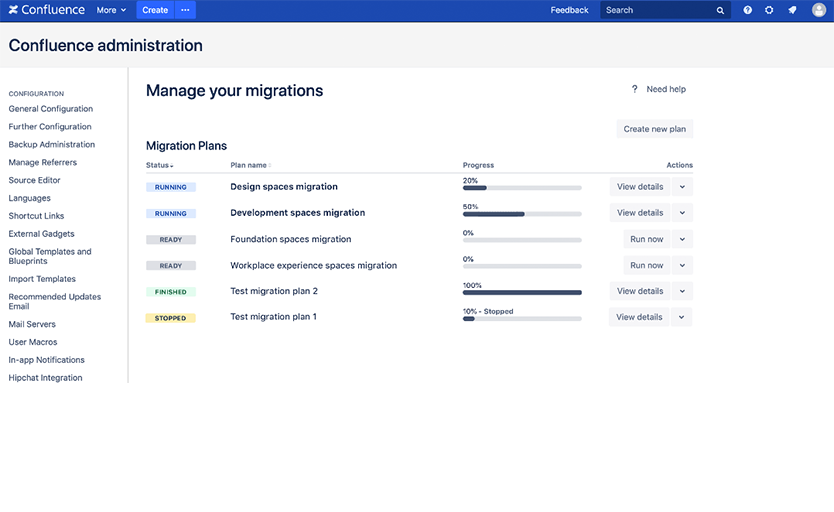Click the Need help question mark icon

click(634, 89)
